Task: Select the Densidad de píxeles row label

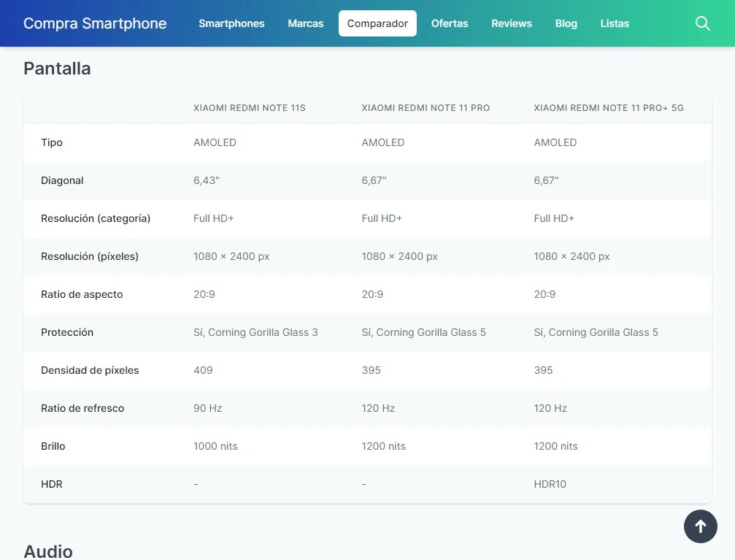Action: tap(90, 370)
